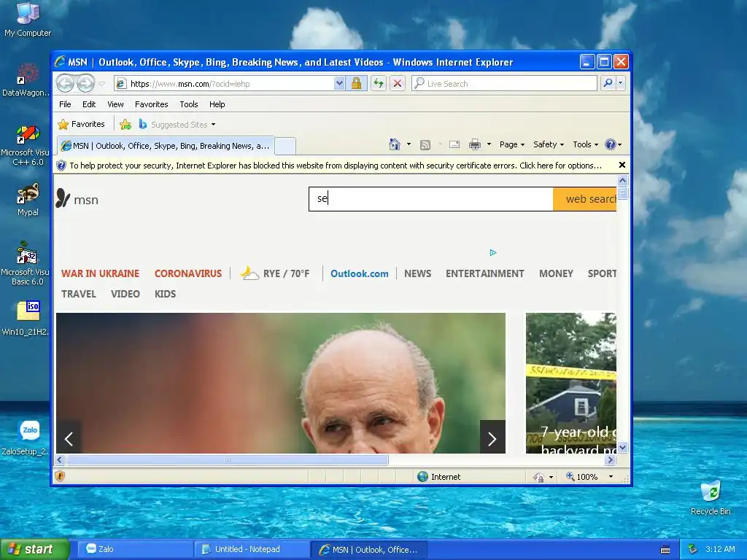Dismiss the security information bar

coord(622,165)
